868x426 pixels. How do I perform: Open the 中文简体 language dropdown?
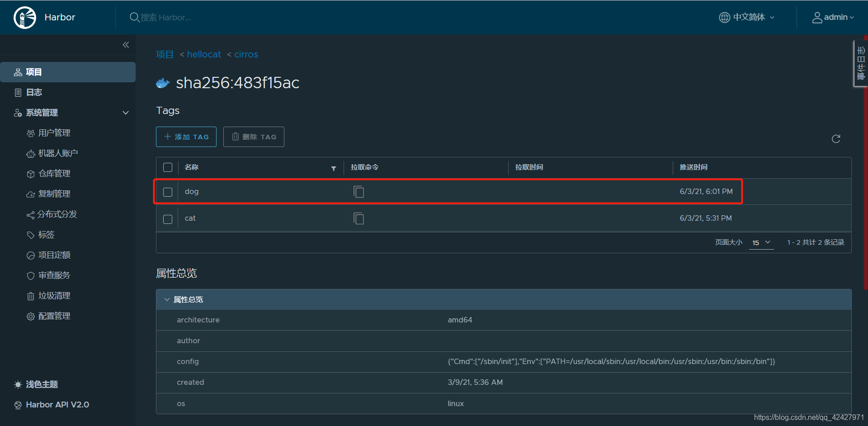pyautogui.click(x=747, y=17)
